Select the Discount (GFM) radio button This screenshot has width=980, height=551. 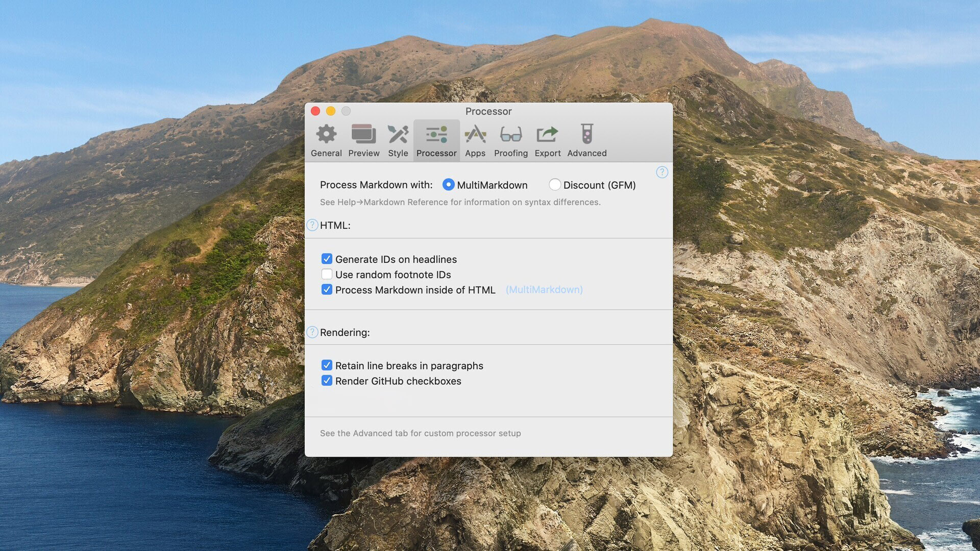click(x=554, y=185)
